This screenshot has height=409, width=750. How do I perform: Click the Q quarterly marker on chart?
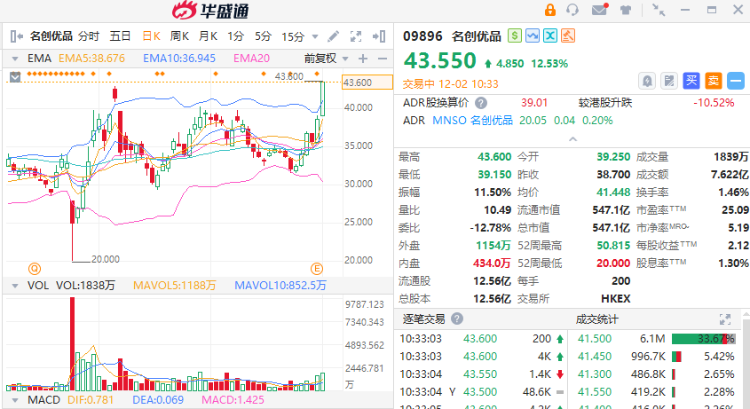(x=34, y=269)
